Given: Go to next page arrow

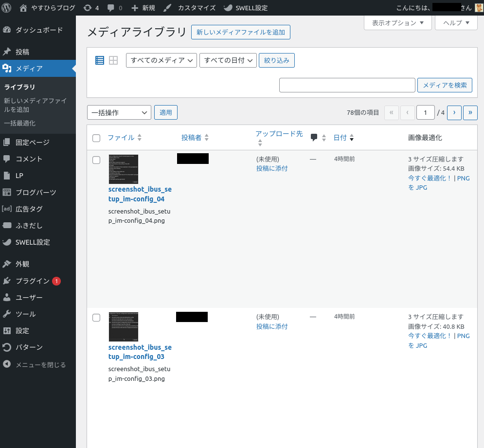Looking at the screenshot, I should point(454,112).
